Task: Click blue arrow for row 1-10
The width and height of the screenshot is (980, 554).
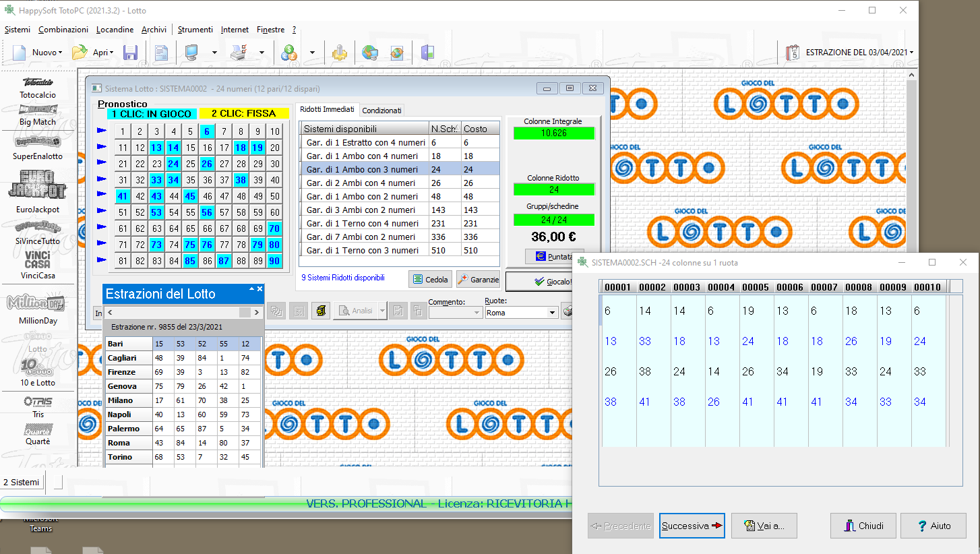Action: click(102, 131)
